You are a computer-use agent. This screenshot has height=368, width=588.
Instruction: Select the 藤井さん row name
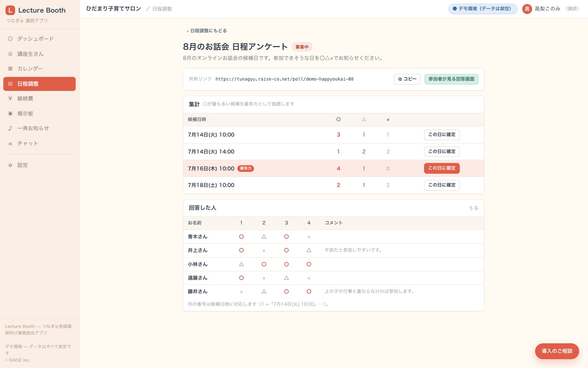click(197, 291)
